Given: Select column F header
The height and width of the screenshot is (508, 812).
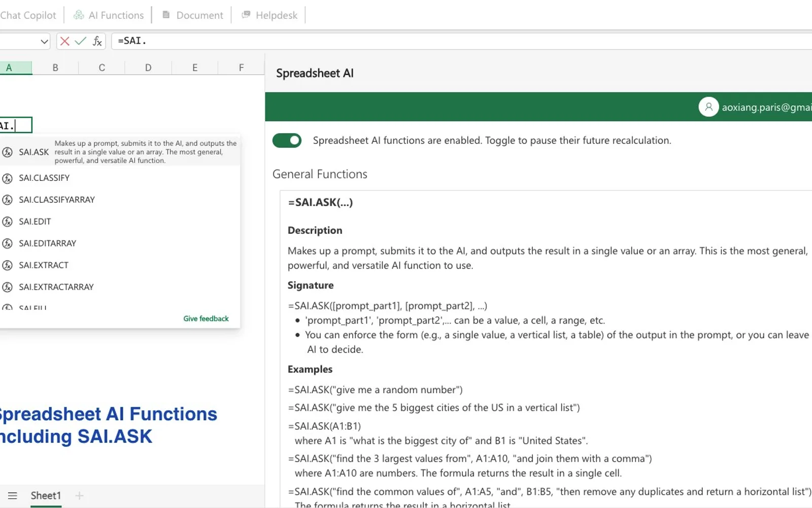Looking at the screenshot, I should (x=241, y=68).
